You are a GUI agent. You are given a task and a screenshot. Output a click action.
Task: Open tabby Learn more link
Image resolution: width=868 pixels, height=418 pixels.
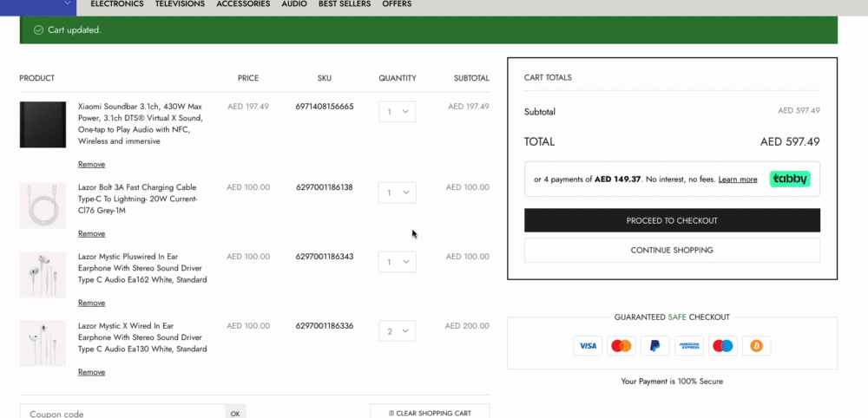pyautogui.click(x=738, y=180)
